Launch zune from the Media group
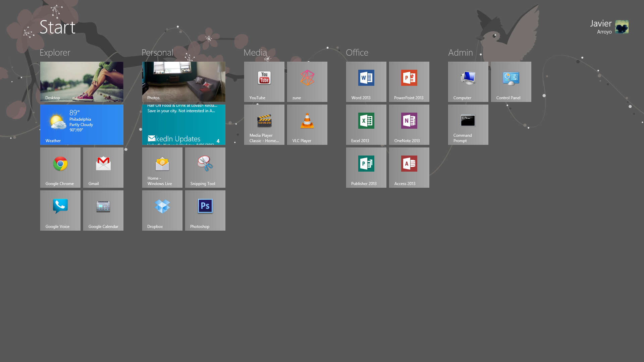The height and width of the screenshot is (362, 644). click(x=307, y=81)
